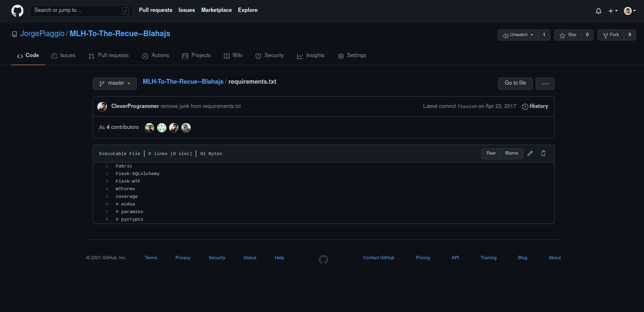Open Marketplace in top bar

coord(217,10)
